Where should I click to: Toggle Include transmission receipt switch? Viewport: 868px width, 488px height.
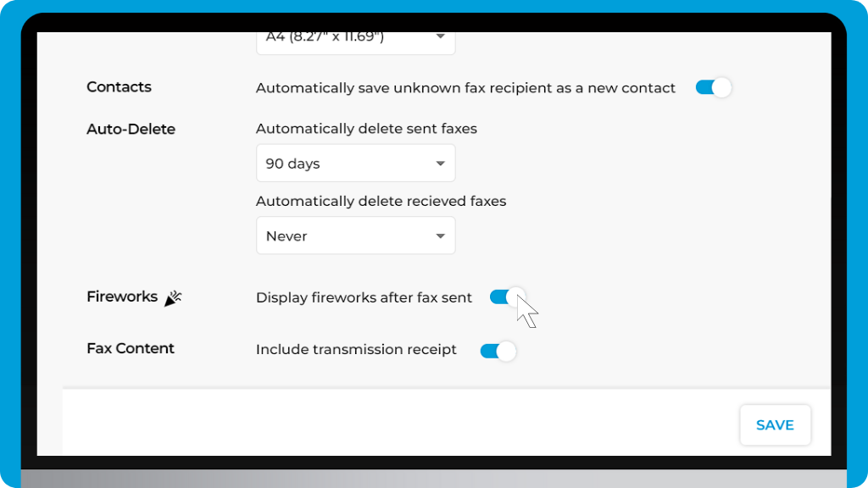pos(498,351)
